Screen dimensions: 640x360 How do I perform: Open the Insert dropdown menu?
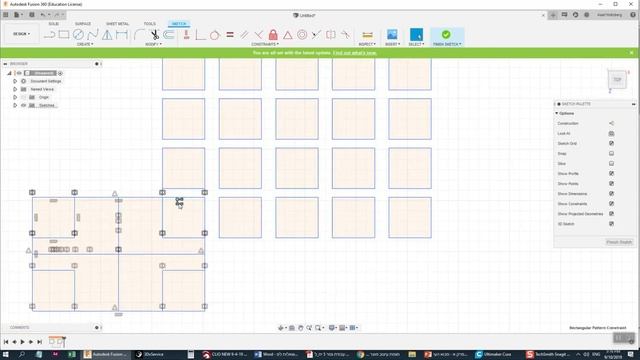(392, 44)
